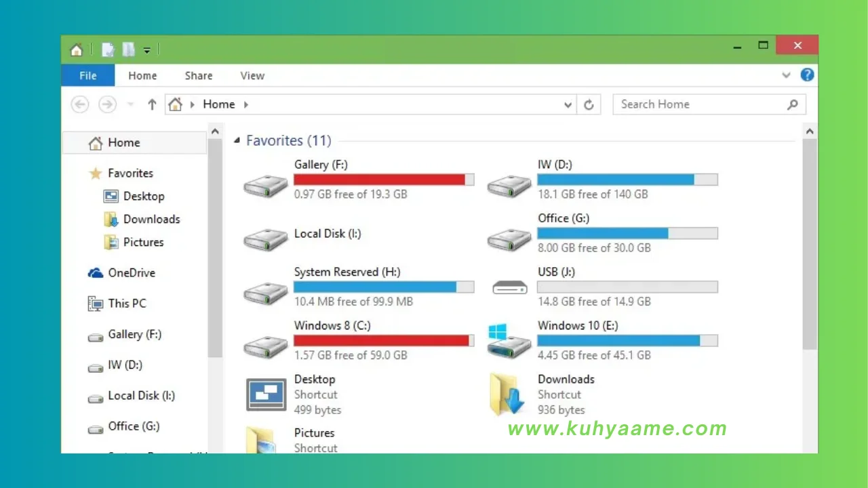Go up one level with Up arrow
The height and width of the screenshot is (488, 868).
152,104
